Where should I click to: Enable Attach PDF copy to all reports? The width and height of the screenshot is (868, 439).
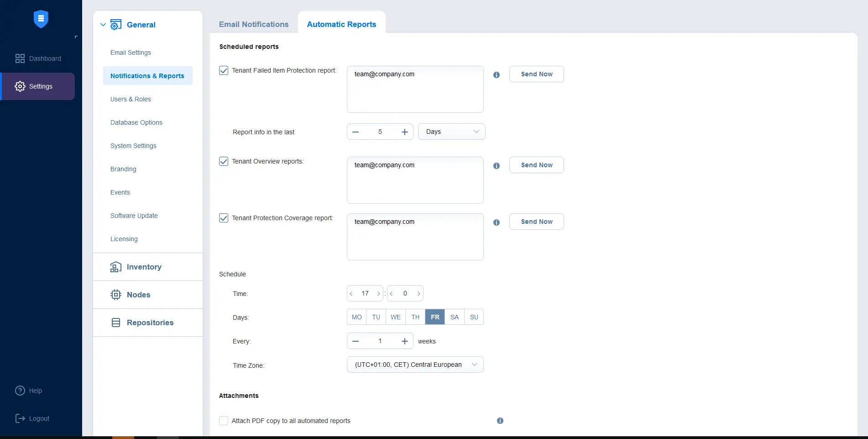(x=224, y=421)
